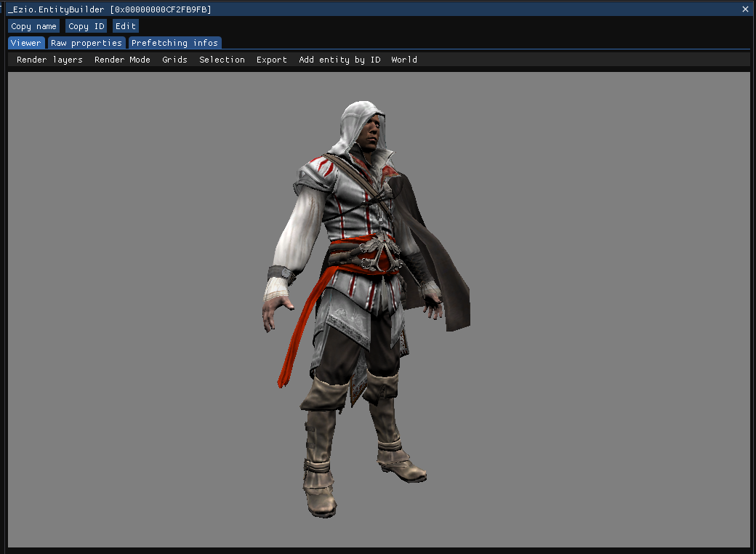Select the Viewer tab
Screen dimensions: 756x554
coord(26,42)
